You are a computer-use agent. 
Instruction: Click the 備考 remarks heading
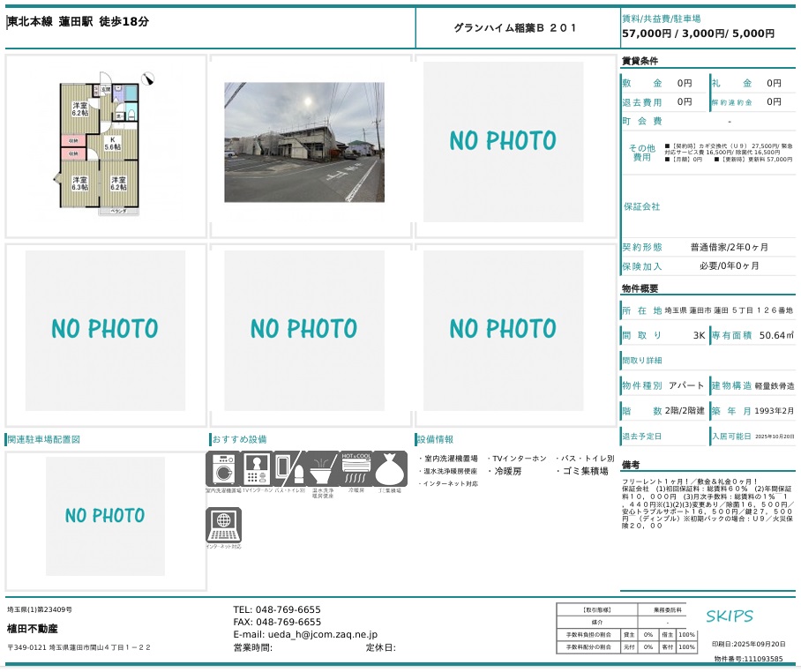click(x=630, y=464)
